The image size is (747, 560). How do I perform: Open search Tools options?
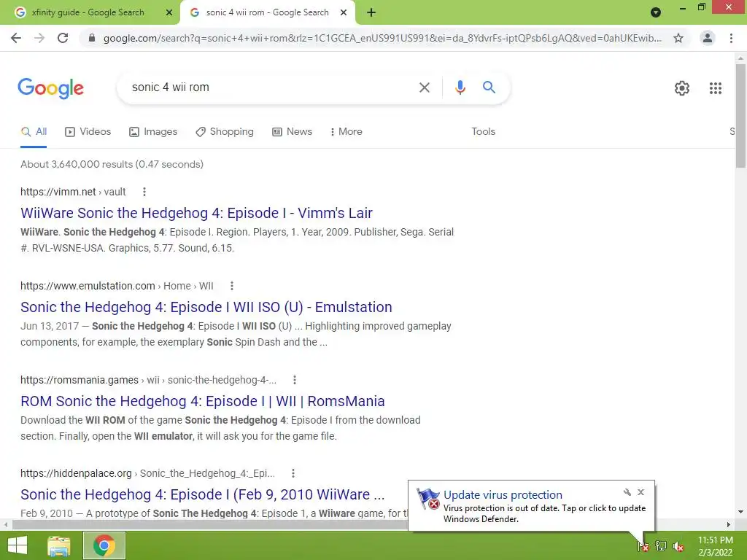(483, 132)
